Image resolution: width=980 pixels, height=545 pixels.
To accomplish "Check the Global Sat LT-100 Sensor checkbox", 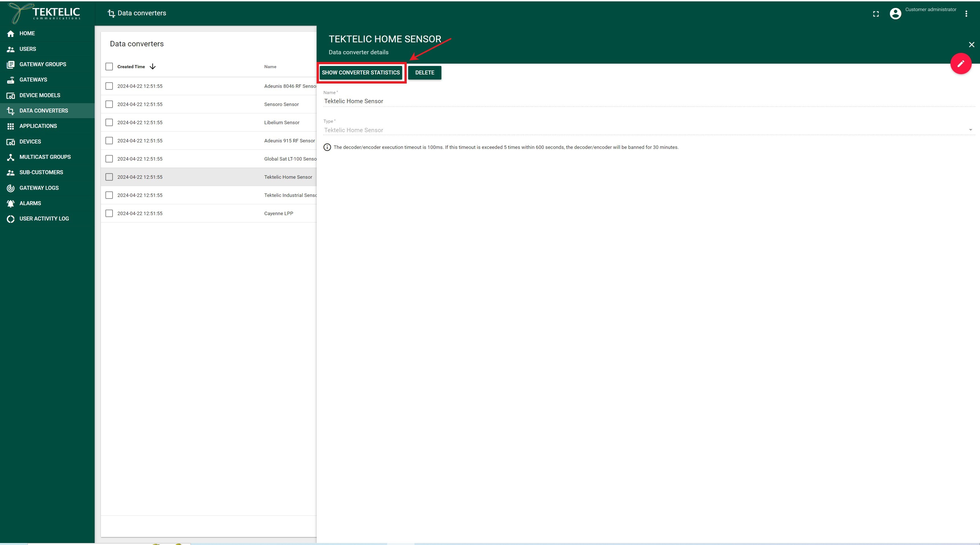I will point(109,159).
